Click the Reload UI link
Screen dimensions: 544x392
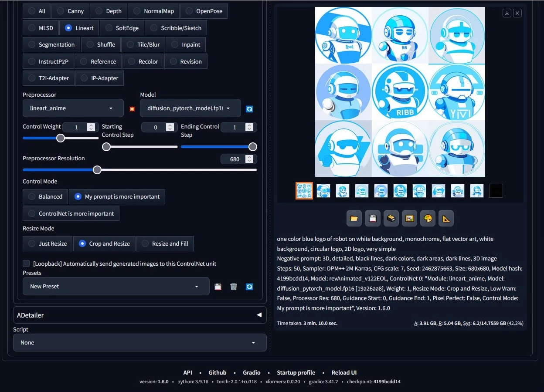click(x=344, y=372)
